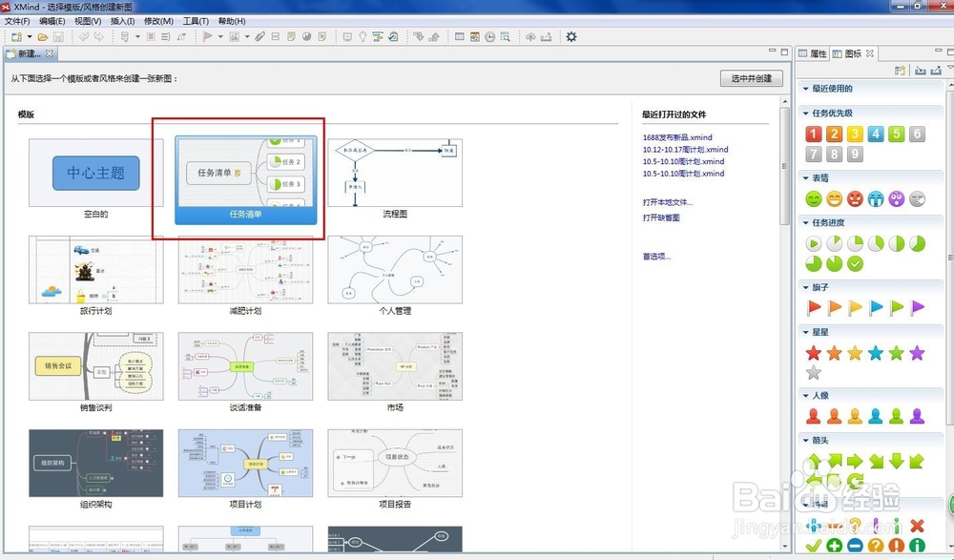Select priority 9 gray marker

tap(855, 154)
